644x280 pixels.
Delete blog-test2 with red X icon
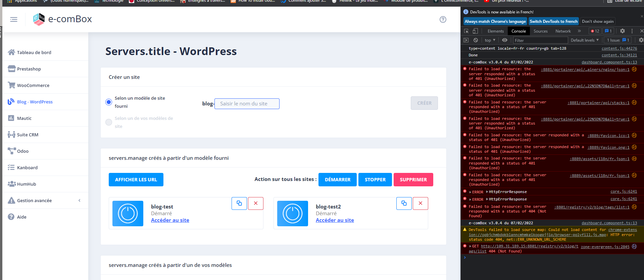pos(420,203)
